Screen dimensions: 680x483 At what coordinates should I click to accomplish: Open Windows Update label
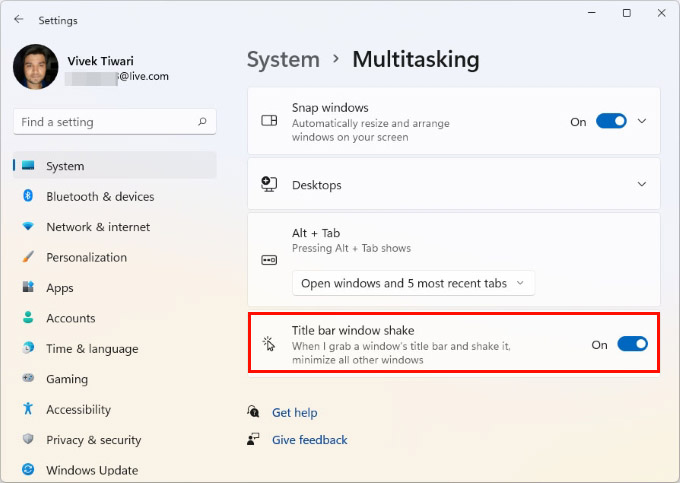(92, 470)
